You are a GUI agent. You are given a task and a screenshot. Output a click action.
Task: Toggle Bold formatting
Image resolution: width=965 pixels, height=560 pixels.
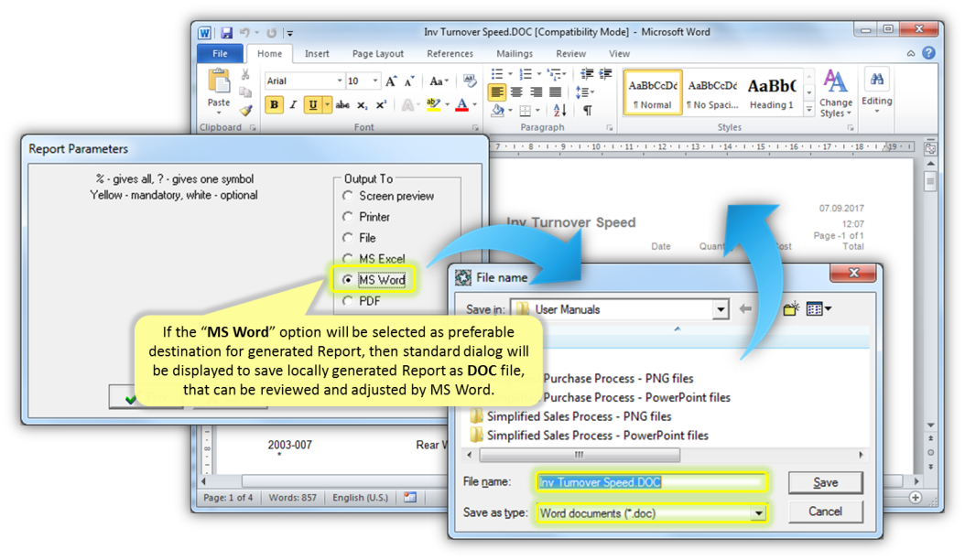point(274,104)
